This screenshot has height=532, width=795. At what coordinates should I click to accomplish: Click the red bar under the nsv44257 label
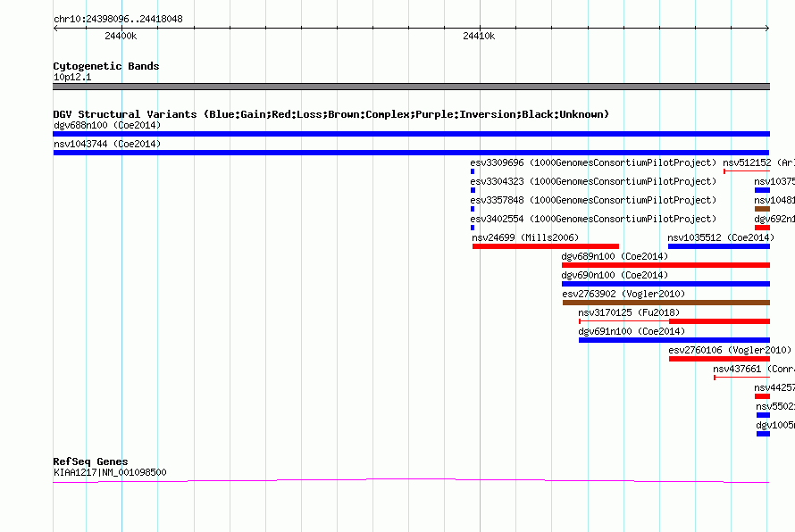pos(762,396)
